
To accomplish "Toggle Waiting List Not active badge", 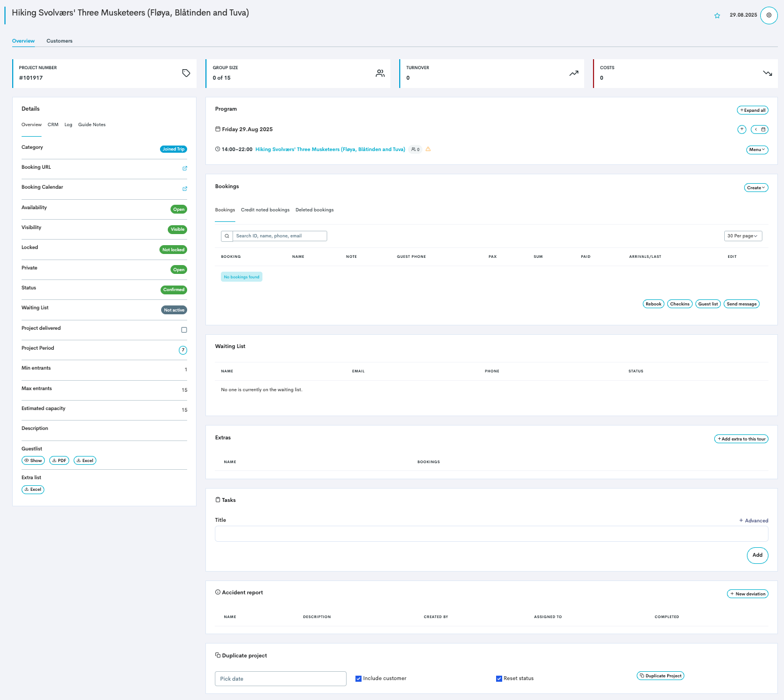I will tap(174, 310).
